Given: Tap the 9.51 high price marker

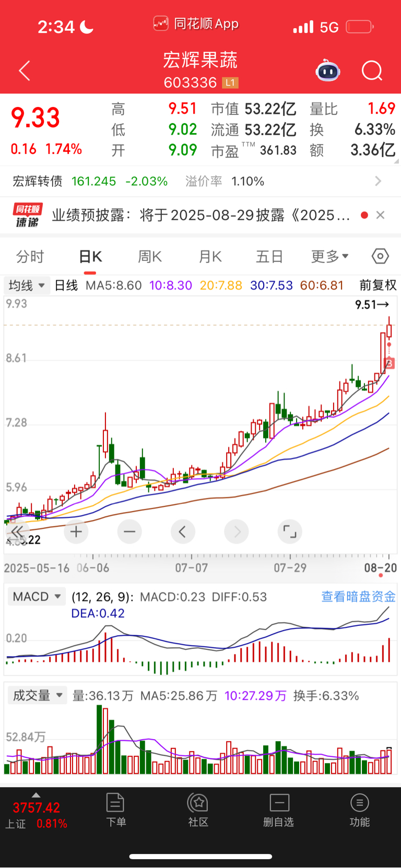Looking at the screenshot, I should [x=372, y=304].
